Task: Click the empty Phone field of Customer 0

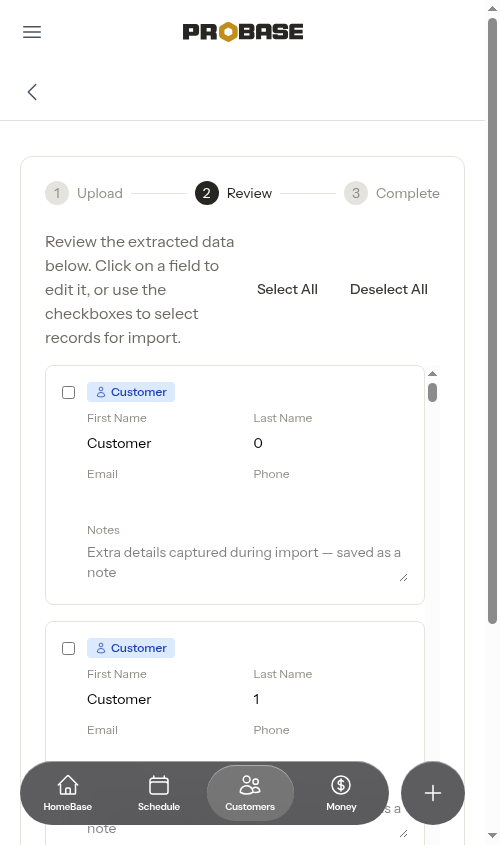Action: pyautogui.click(x=331, y=500)
